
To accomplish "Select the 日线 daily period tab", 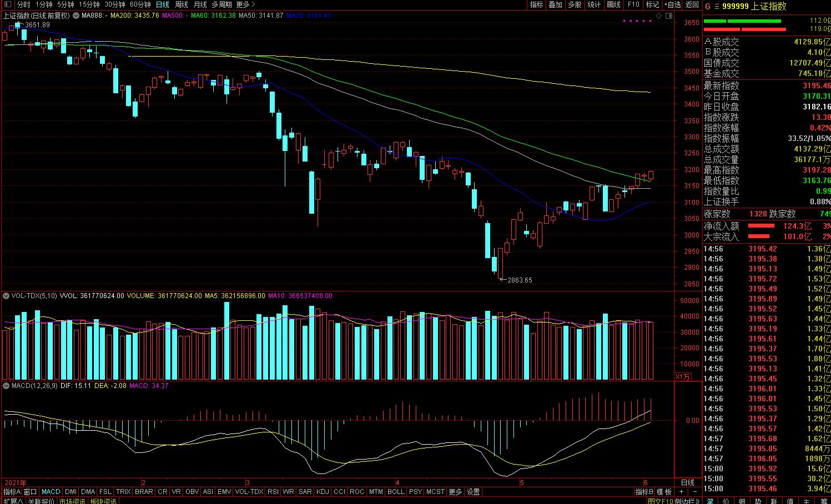I will pos(163,4).
